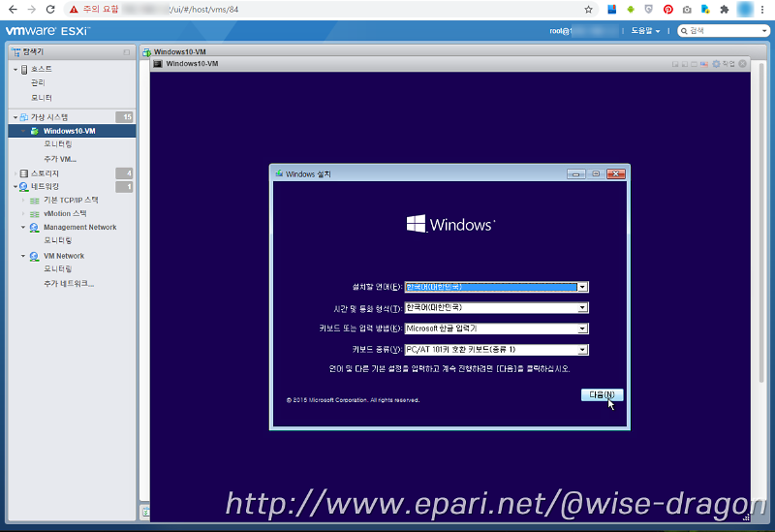Click the Windows10-VM icon in console title

coord(158,64)
